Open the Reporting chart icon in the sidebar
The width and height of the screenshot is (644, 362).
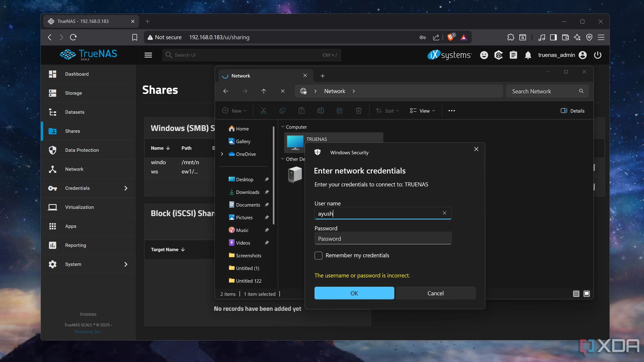[52, 245]
